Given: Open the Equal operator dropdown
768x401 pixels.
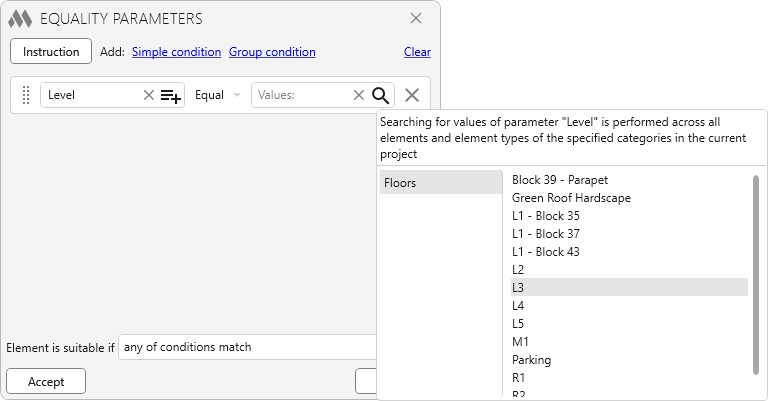Looking at the screenshot, I should (218, 95).
